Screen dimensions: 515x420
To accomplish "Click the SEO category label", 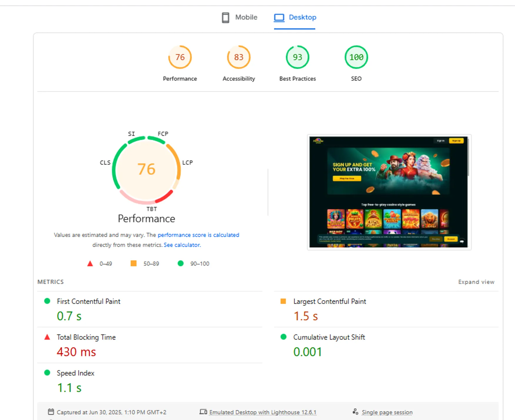I will click(x=356, y=79).
